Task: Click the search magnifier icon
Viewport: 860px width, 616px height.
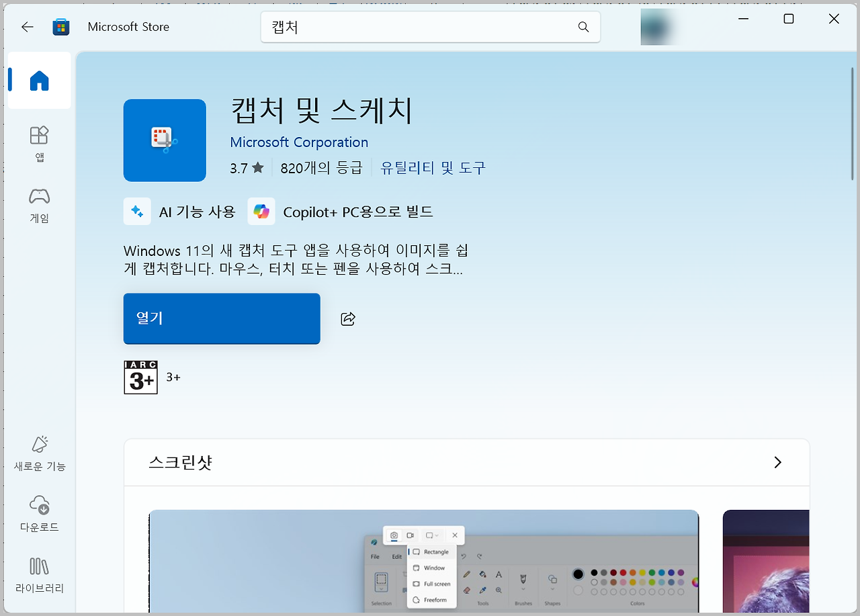Action: 583,27
